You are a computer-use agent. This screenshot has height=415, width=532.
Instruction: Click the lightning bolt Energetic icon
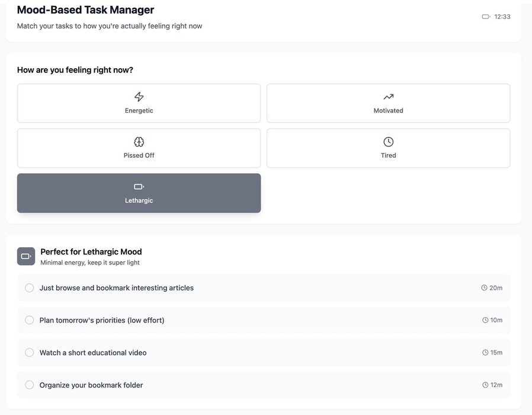[139, 97]
